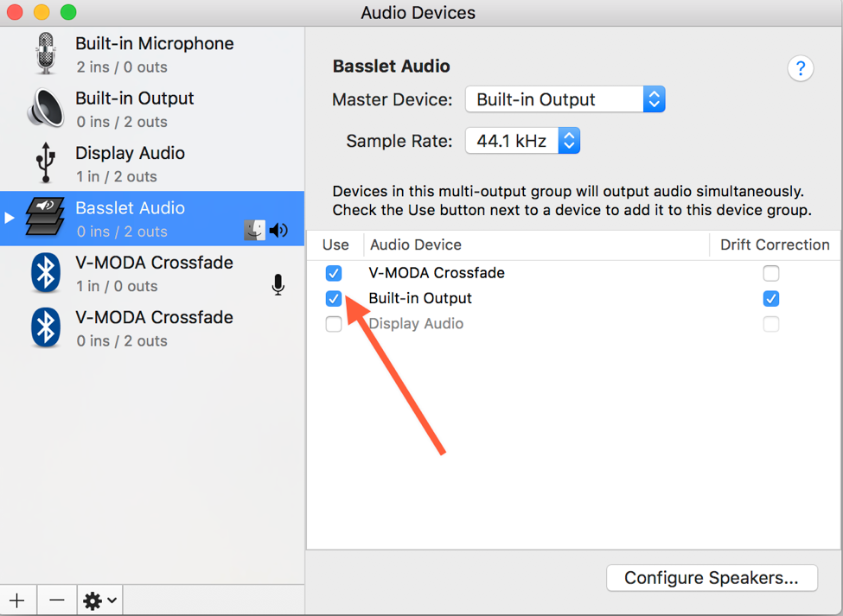The height and width of the screenshot is (616, 843).
Task: Remove selected device with minus button
Action: click(x=57, y=600)
